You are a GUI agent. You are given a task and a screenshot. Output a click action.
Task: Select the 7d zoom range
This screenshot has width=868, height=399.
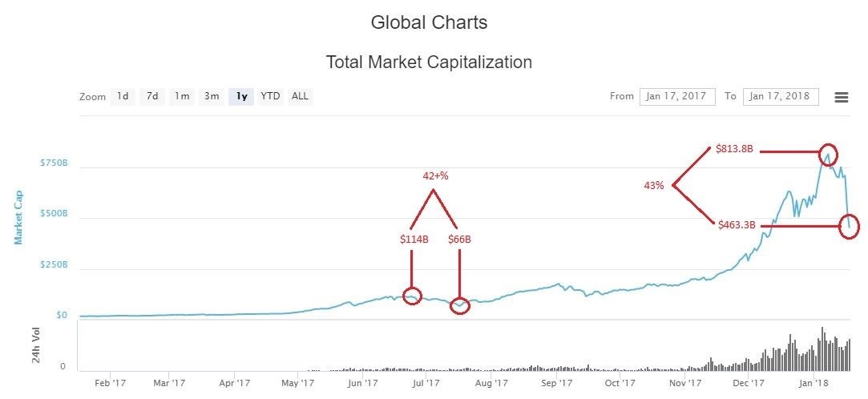pyautogui.click(x=151, y=96)
